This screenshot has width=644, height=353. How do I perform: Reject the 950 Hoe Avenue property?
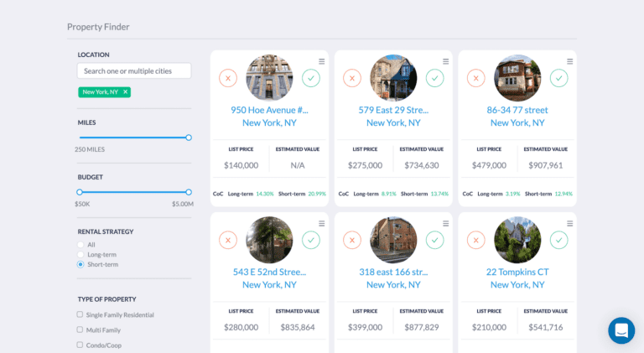click(228, 78)
